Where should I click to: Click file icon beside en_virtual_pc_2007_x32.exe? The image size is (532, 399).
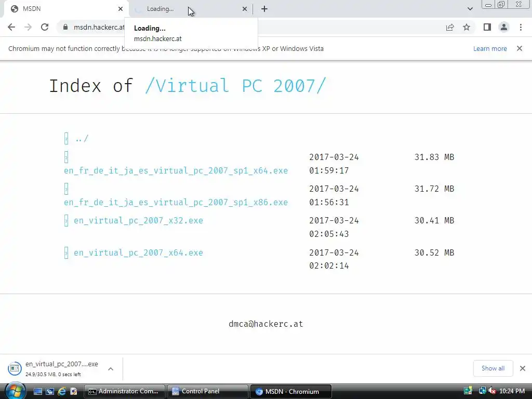pyautogui.click(x=66, y=220)
